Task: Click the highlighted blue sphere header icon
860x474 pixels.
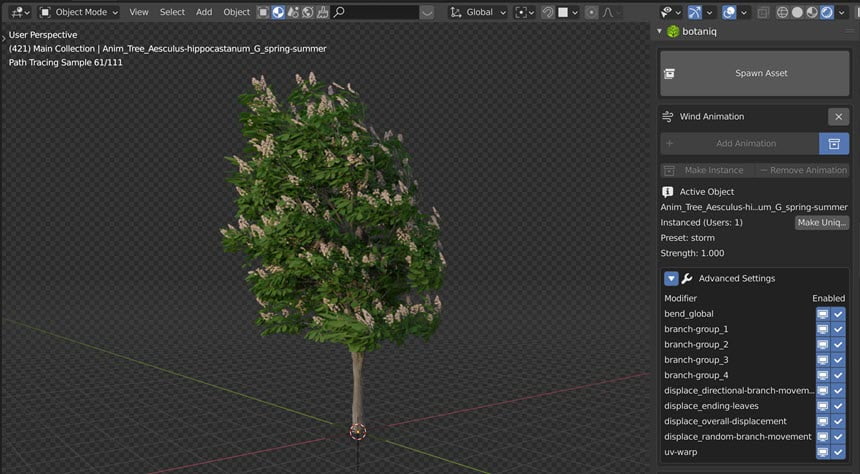Action: tap(278, 12)
